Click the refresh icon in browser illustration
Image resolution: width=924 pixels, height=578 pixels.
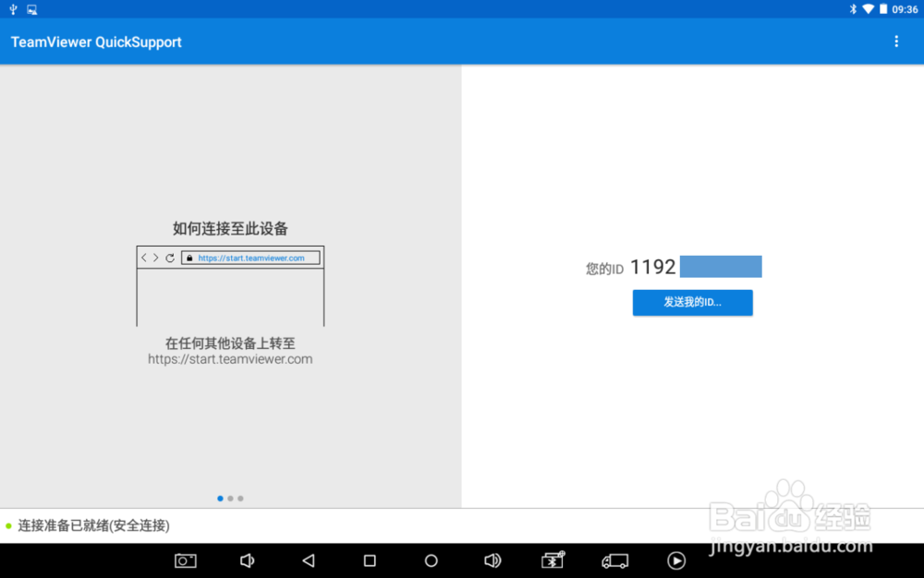pyautogui.click(x=170, y=258)
